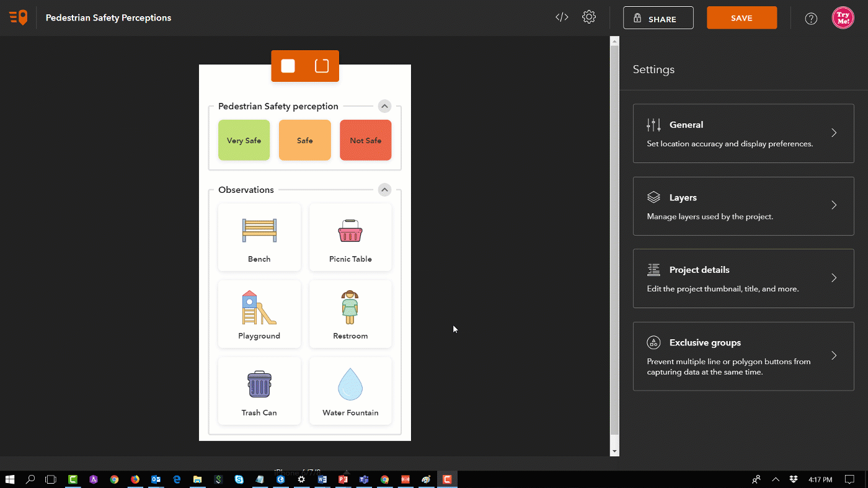Open project settings via the gear icon
The width and height of the screenshot is (868, 488).
(589, 17)
